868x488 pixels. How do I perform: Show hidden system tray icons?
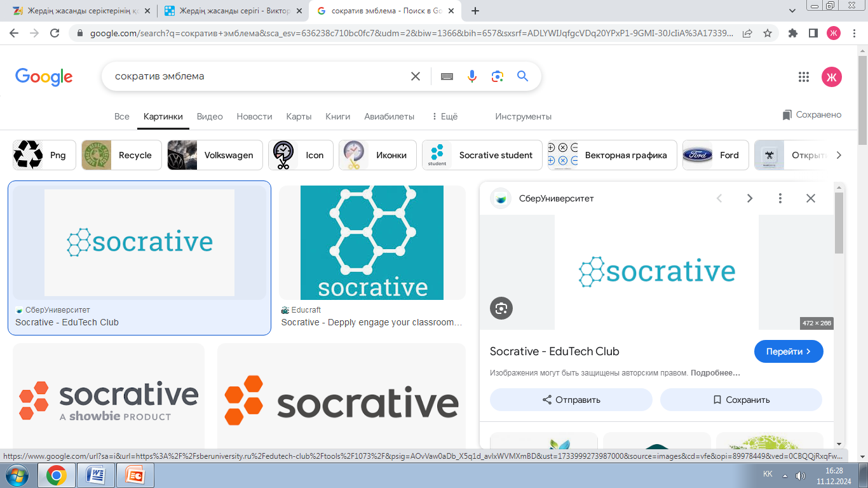point(785,476)
